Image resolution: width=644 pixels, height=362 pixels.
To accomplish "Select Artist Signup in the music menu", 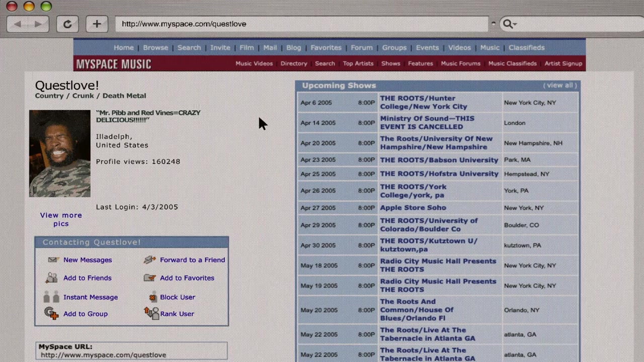I will pyautogui.click(x=563, y=63).
